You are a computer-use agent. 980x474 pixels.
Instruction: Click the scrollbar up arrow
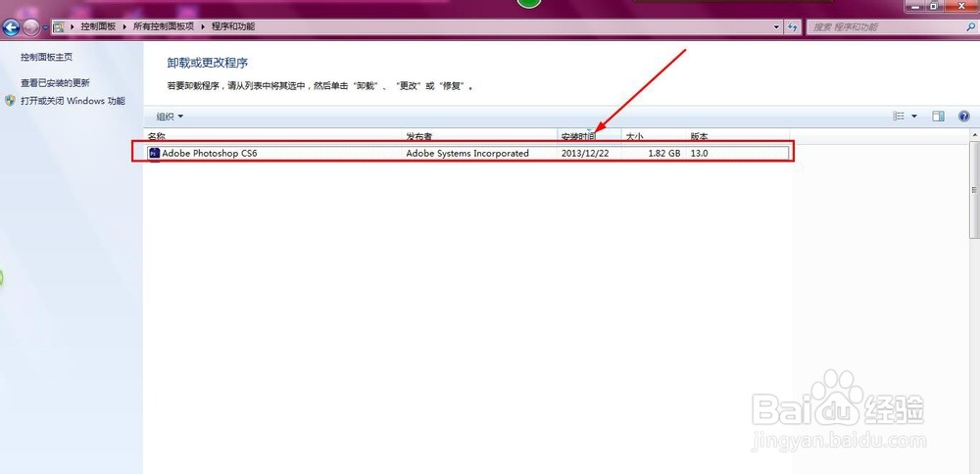974,135
